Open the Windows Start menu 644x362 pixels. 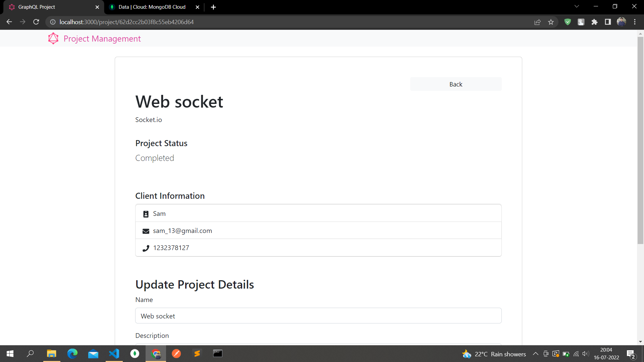[10, 354]
